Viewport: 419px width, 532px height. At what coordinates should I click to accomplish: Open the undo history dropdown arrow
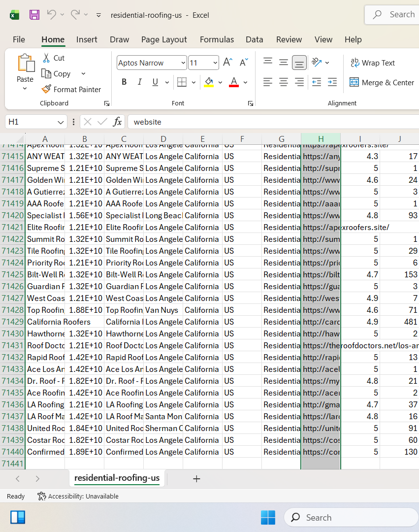click(x=62, y=15)
